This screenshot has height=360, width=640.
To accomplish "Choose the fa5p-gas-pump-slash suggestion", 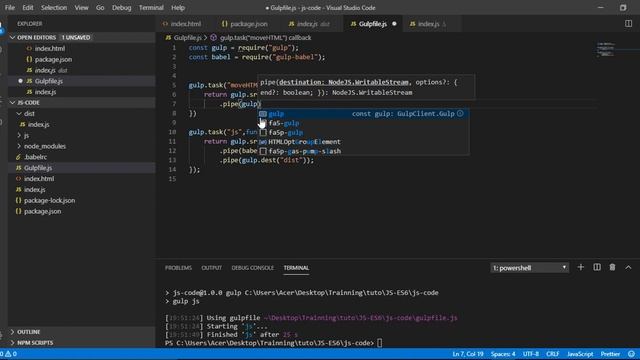I will [x=363, y=151].
